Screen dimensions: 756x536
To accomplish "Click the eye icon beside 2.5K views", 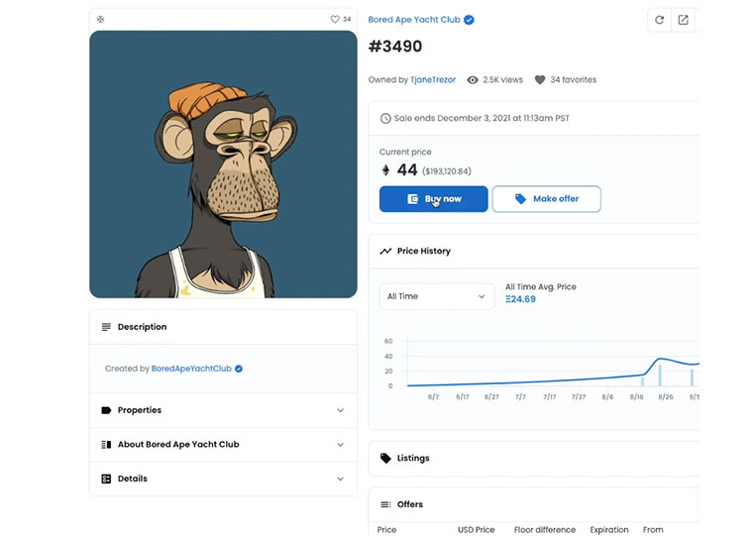I will click(473, 80).
